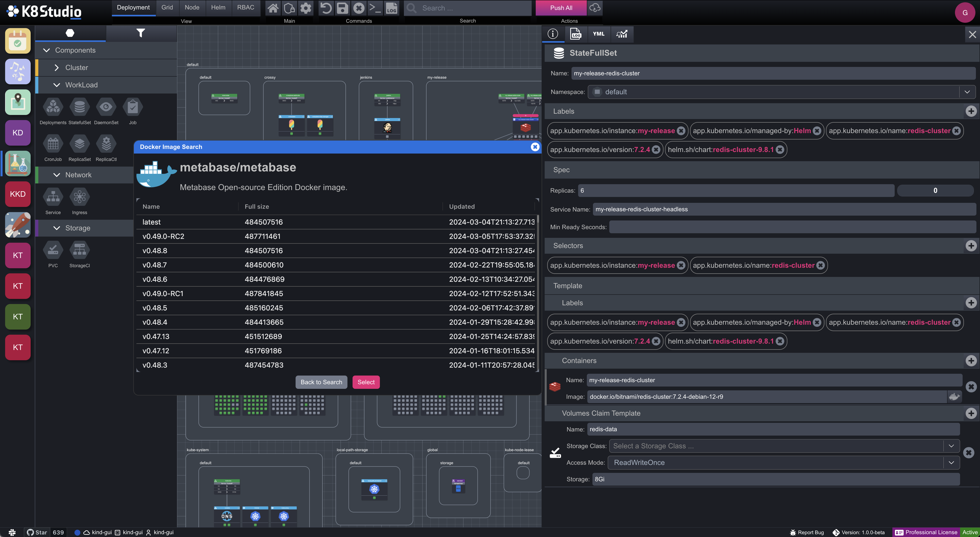
Task: Select the ReplicaCtl component icon
Action: (x=106, y=144)
